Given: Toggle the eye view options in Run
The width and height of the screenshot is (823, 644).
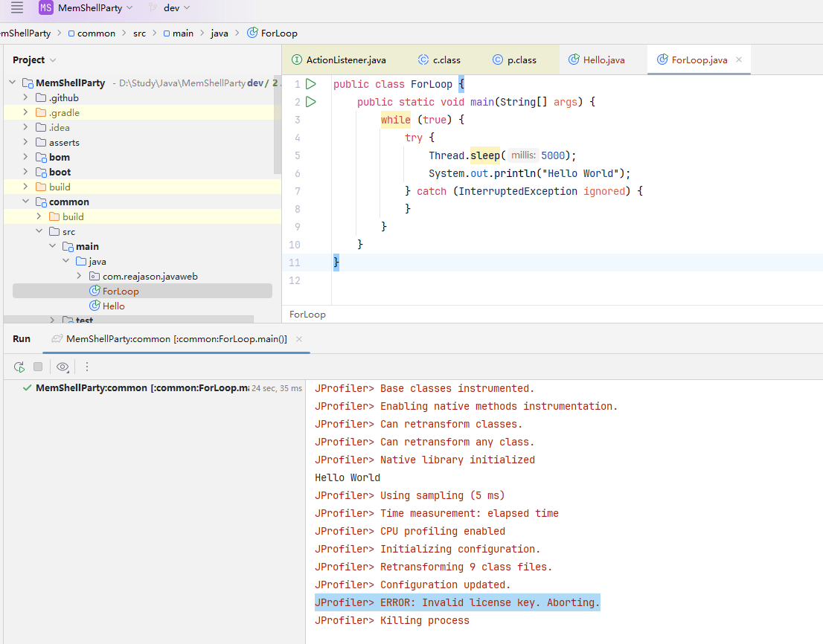Looking at the screenshot, I should point(63,367).
